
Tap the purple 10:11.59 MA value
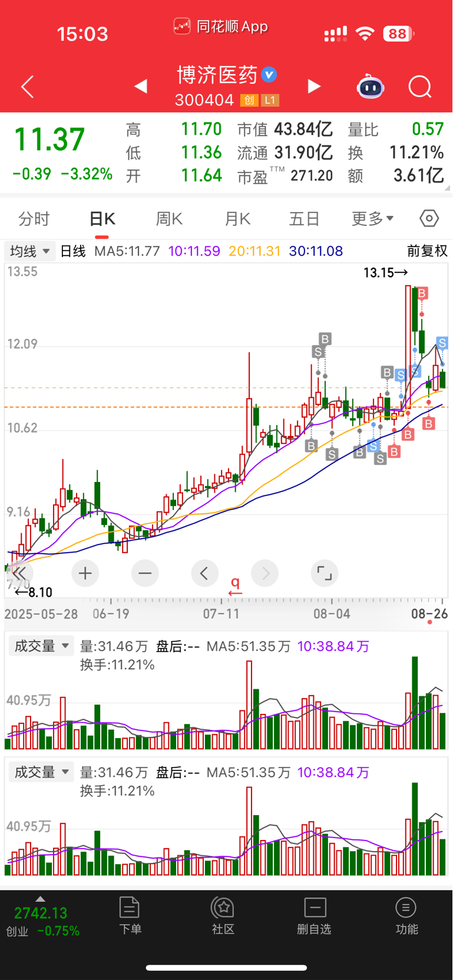click(x=194, y=251)
